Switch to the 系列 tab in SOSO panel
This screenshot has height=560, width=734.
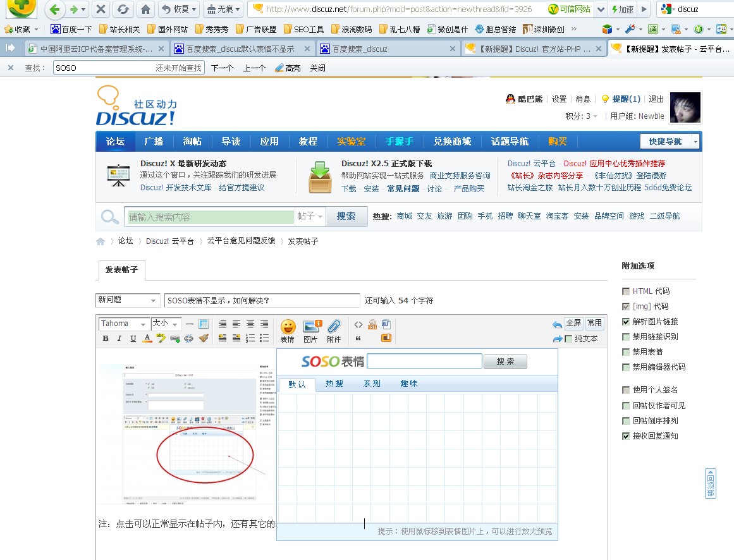tap(372, 384)
